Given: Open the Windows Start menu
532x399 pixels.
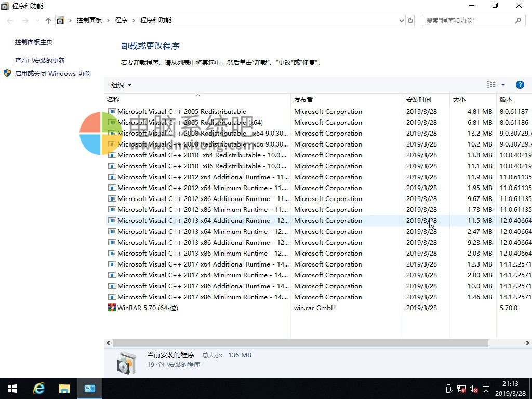Looking at the screenshot, I should (12, 389).
